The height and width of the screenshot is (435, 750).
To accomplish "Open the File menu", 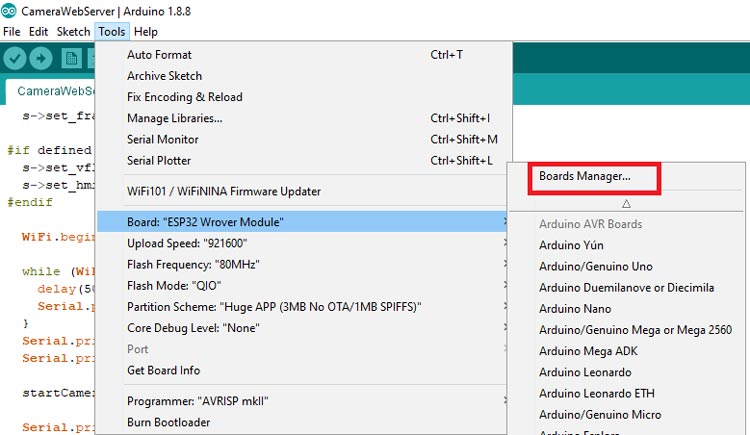I will pos(11,32).
